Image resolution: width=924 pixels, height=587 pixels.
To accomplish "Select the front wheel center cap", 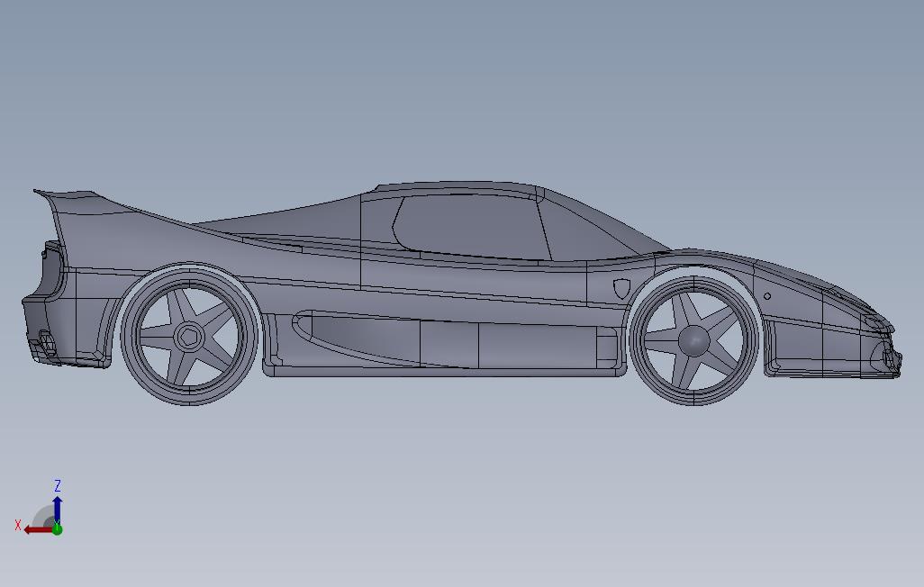I will [x=693, y=340].
